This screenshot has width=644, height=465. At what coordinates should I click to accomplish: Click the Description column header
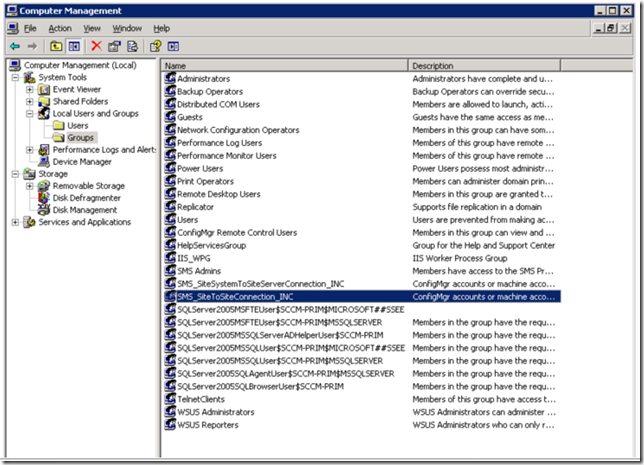point(484,66)
